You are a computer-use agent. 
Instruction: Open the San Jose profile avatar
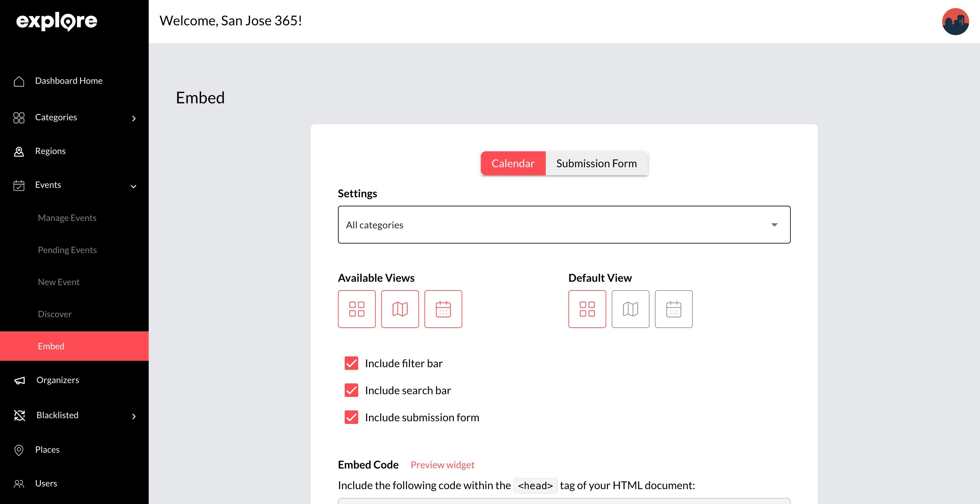click(955, 21)
